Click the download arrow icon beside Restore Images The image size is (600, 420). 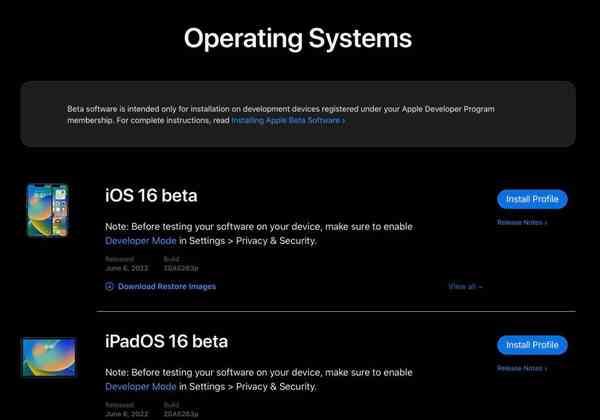point(109,286)
